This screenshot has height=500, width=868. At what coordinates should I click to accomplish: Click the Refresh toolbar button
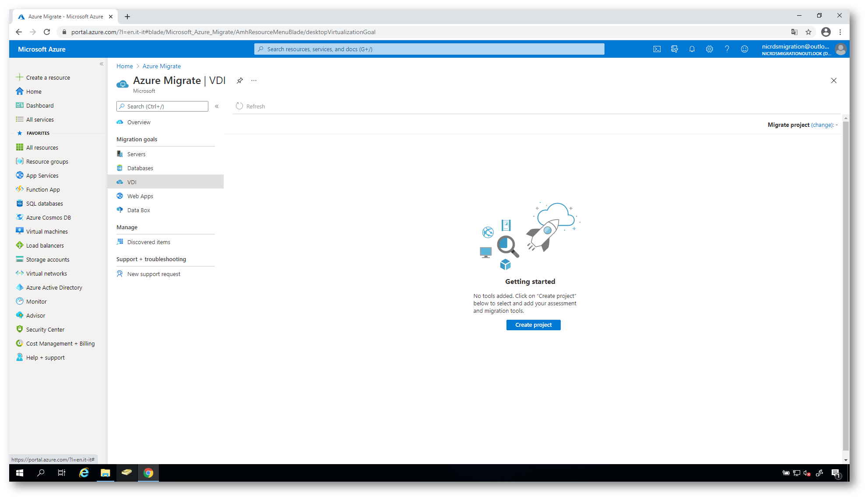click(x=250, y=106)
